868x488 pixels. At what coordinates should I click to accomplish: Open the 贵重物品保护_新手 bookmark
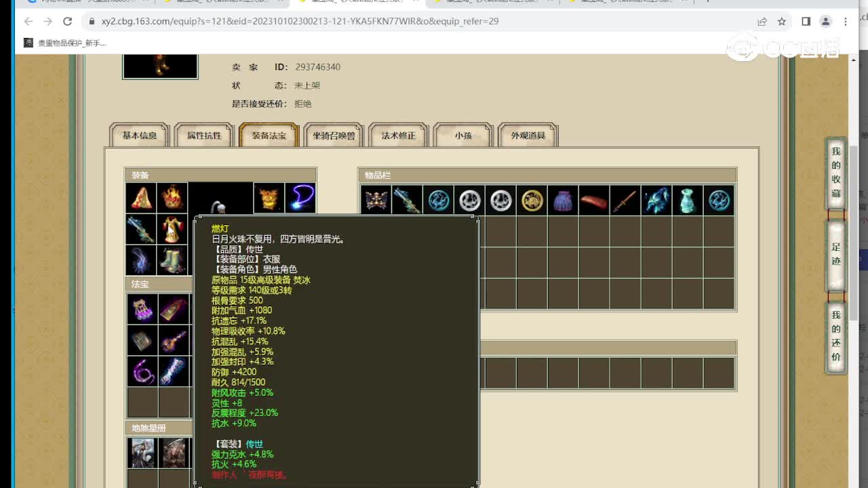pyautogui.click(x=65, y=43)
